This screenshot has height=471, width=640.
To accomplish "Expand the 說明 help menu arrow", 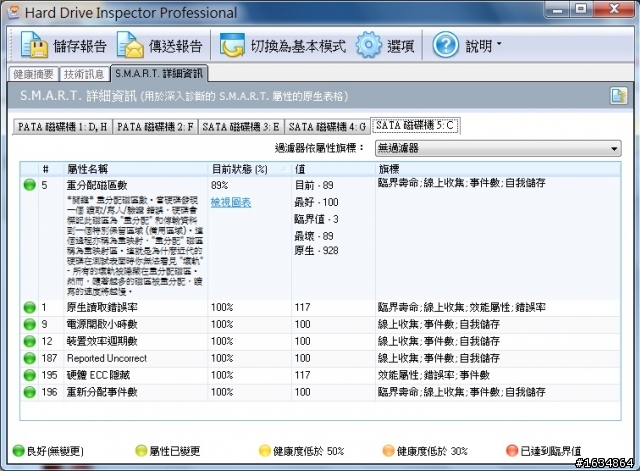I will pos(499,43).
